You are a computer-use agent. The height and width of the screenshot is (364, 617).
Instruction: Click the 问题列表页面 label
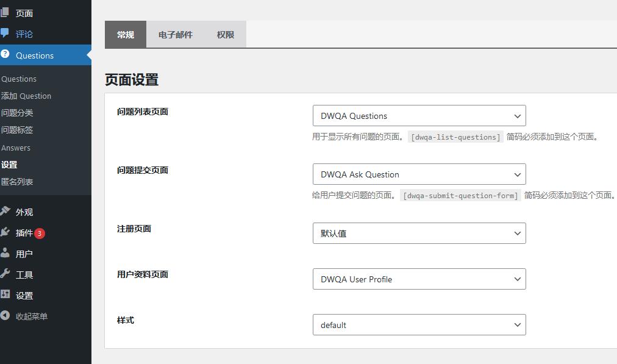[x=143, y=112]
